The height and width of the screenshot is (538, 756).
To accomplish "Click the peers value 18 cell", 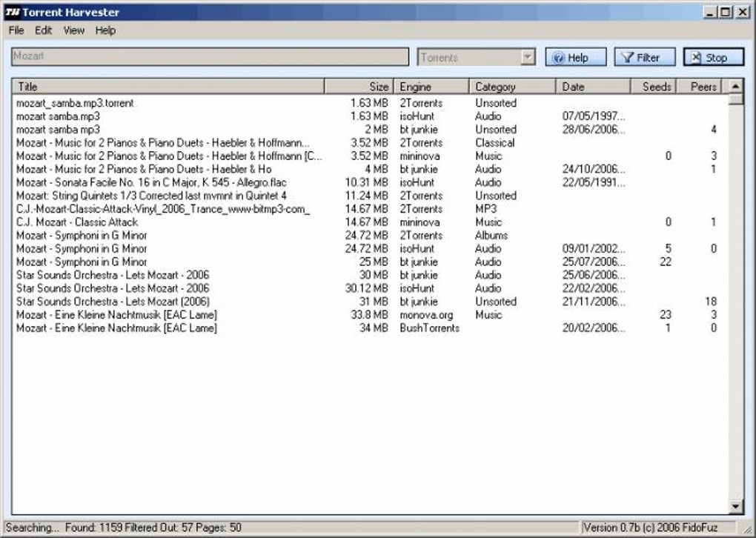I will pos(711,302).
